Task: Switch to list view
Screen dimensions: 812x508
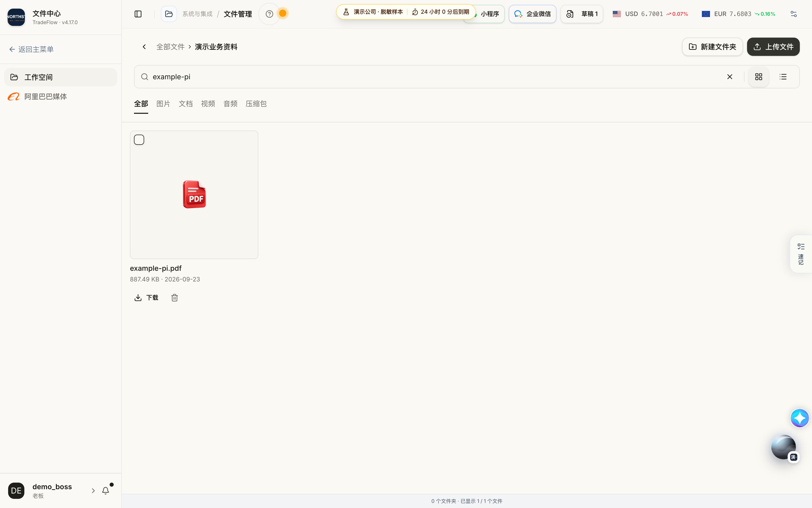Action: (783, 77)
